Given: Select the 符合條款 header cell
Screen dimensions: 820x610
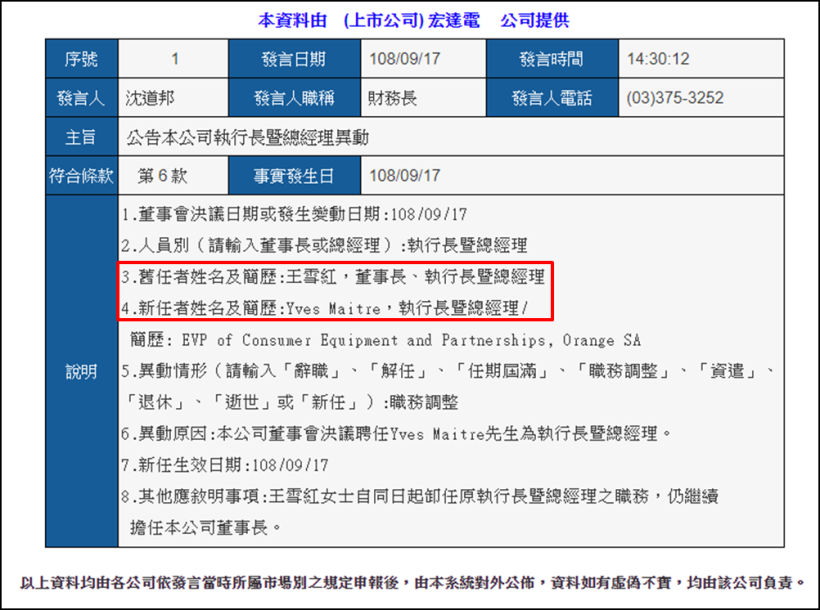Looking at the screenshot, I should pyautogui.click(x=82, y=175).
